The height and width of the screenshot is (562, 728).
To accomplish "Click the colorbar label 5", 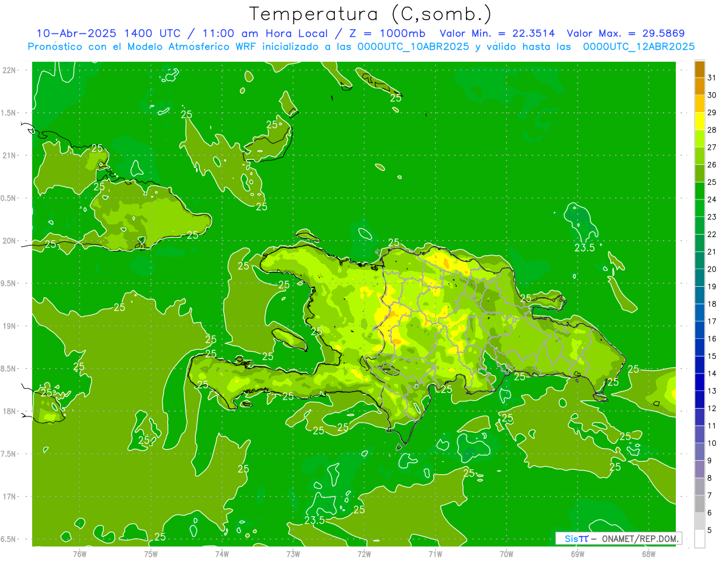I will 710,530.
